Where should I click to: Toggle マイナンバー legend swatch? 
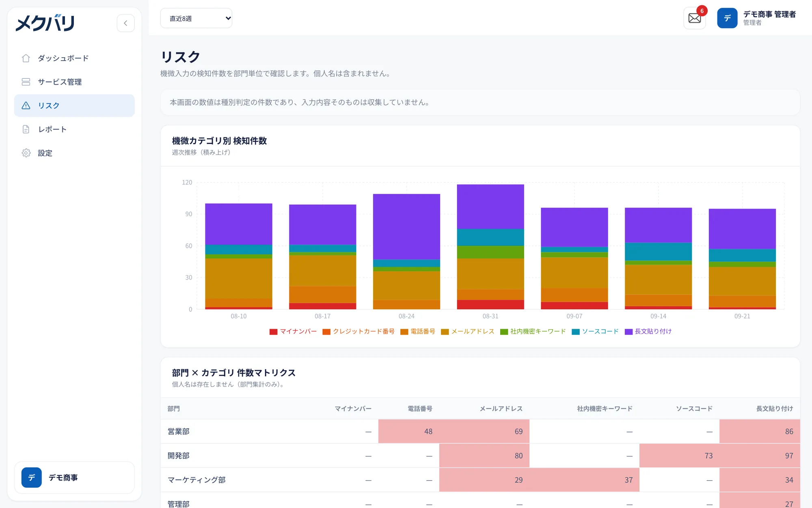[273, 332]
